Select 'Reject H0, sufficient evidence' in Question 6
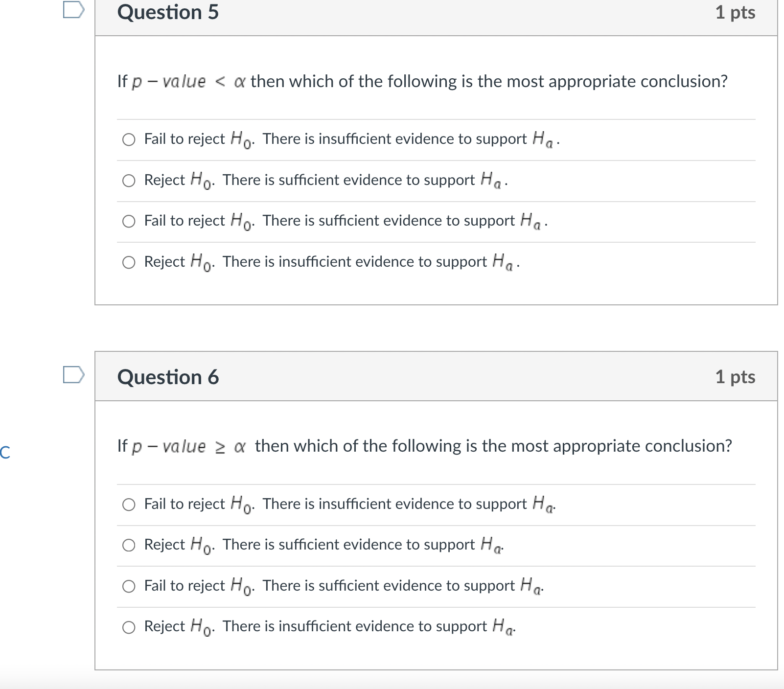 (128, 546)
